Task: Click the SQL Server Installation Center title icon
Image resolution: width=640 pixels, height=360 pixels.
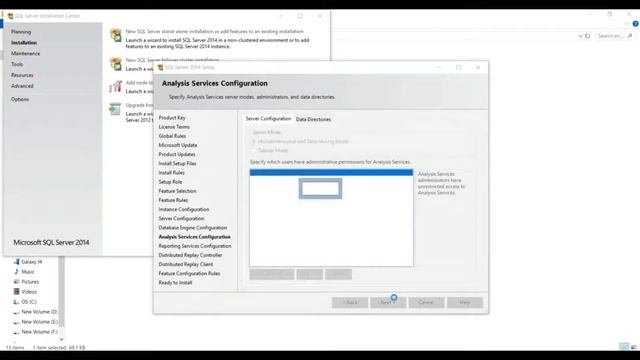Action: pos(11,16)
